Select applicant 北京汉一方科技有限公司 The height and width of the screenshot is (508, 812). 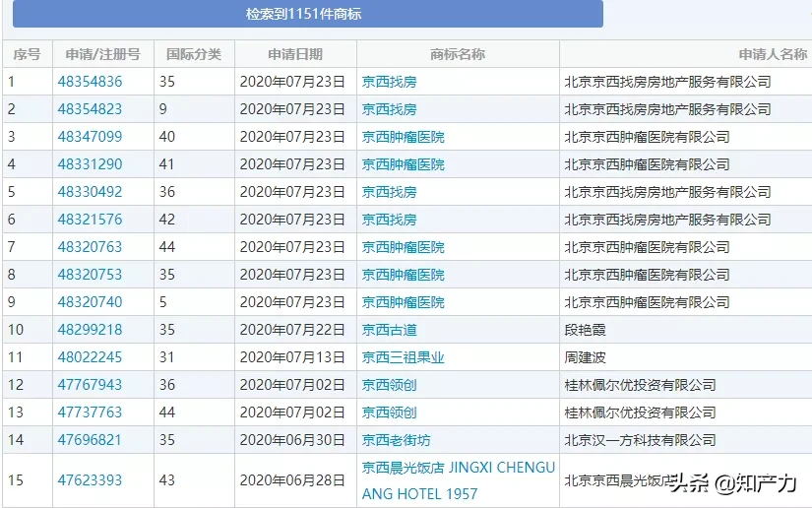click(640, 440)
